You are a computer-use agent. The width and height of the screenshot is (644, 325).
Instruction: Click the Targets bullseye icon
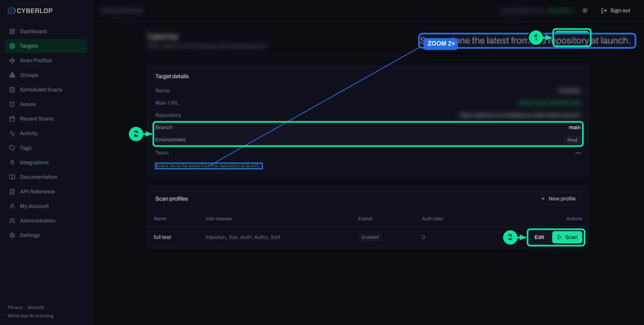(x=12, y=46)
